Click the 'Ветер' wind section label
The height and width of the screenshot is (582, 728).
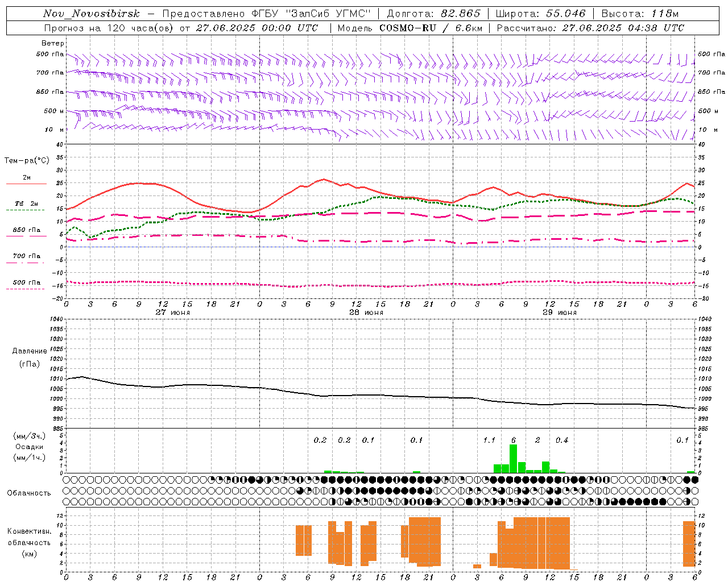coord(53,43)
